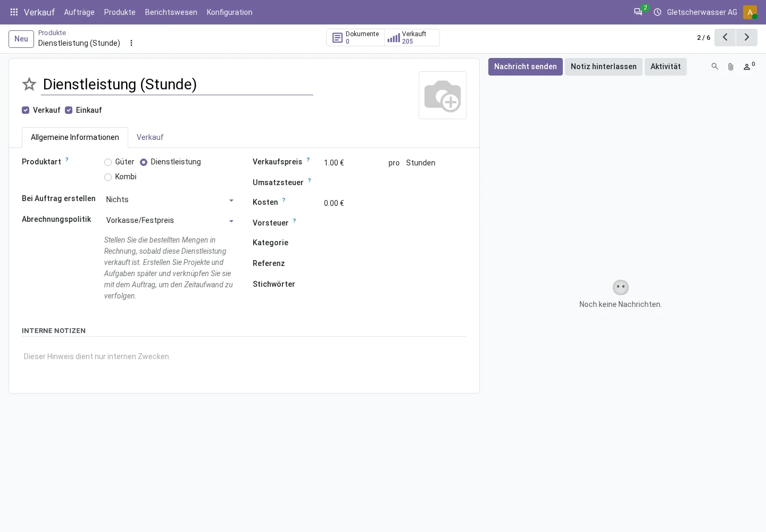The width and height of the screenshot is (766, 532).
Task: Switch to Allgemeine Informationen tab
Action: tap(75, 137)
